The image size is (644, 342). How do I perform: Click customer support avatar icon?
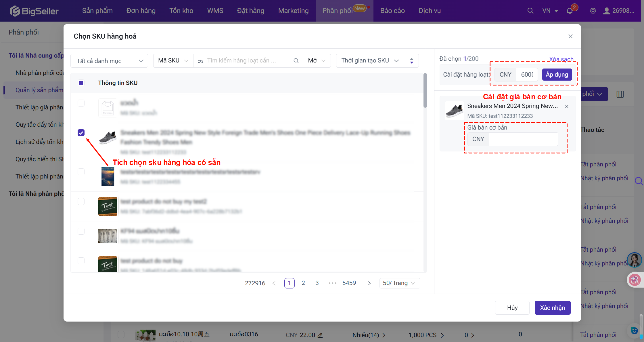click(x=634, y=260)
